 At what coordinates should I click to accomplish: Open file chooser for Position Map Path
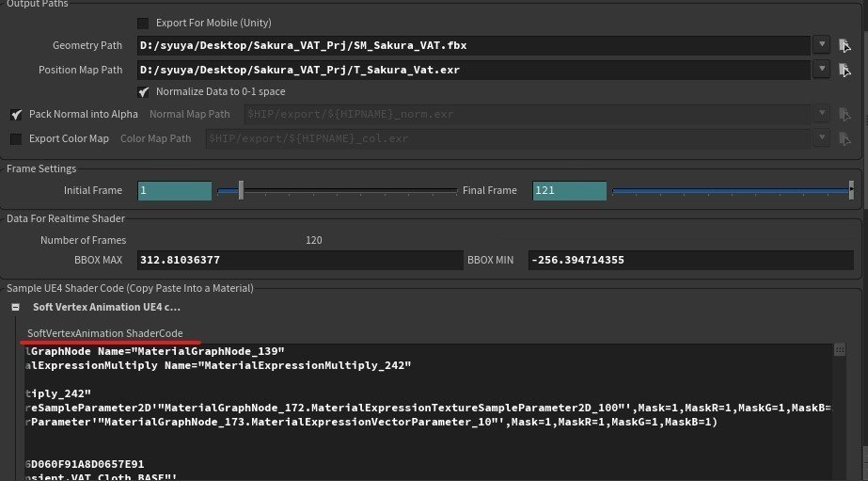844,70
